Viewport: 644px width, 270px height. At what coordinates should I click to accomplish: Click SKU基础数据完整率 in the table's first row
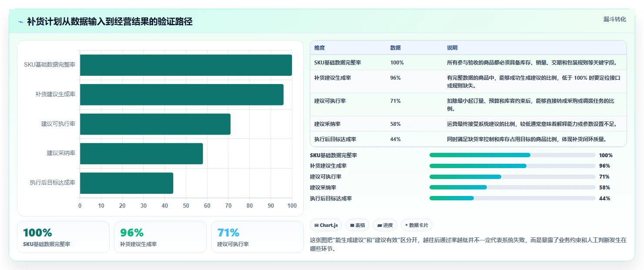[338, 63]
